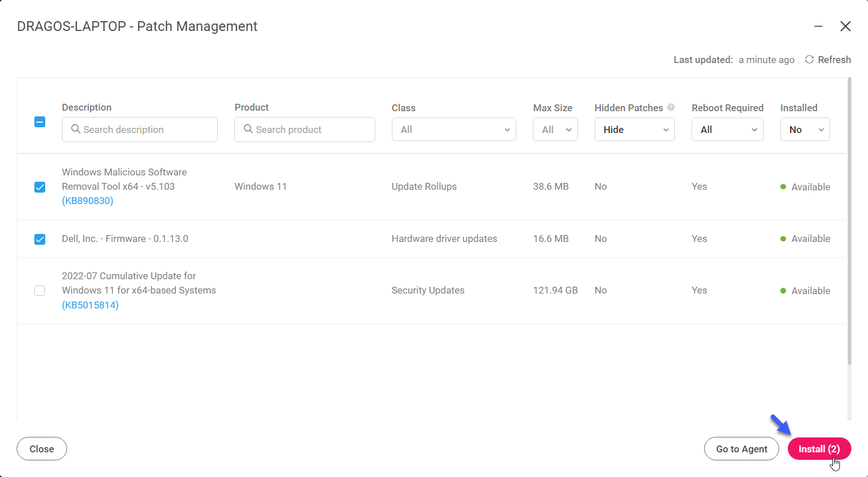Click the 16.6 MB size value
This screenshot has width=868, height=477.
pyautogui.click(x=551, y=238)
